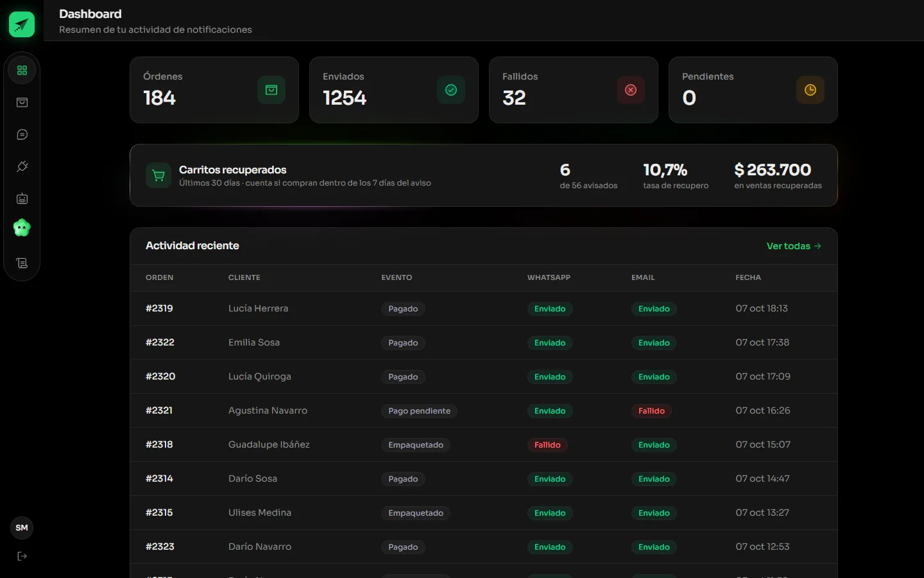Click the 10,7% tasa de recupero value
Screen dimensions: 924x578
click(x=665, y=170)
